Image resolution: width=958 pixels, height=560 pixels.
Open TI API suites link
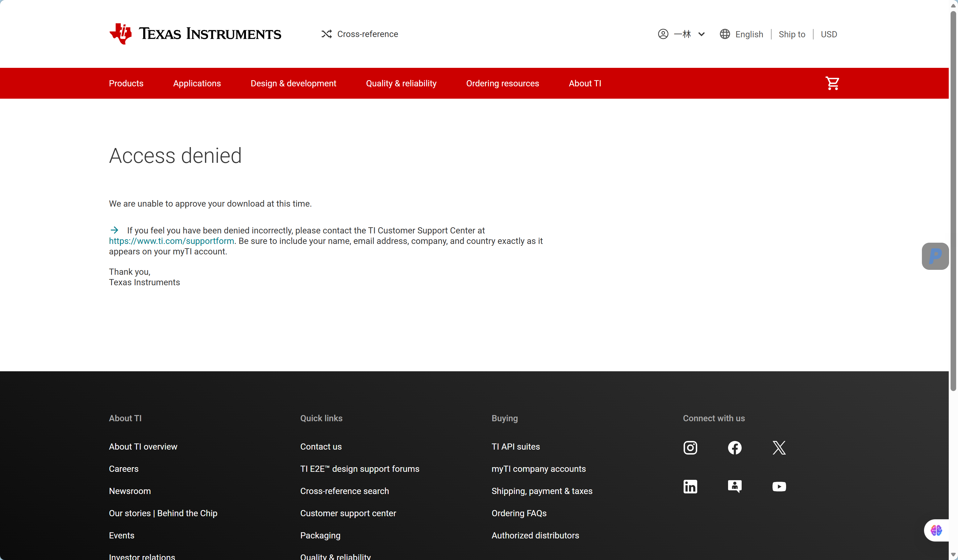(x=515, y=447)
